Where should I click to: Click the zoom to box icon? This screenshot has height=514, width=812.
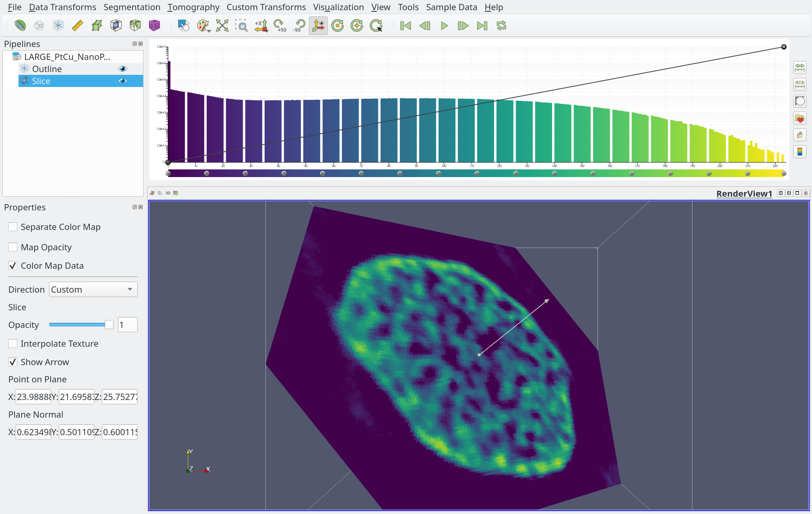click(x=242, y=26)
